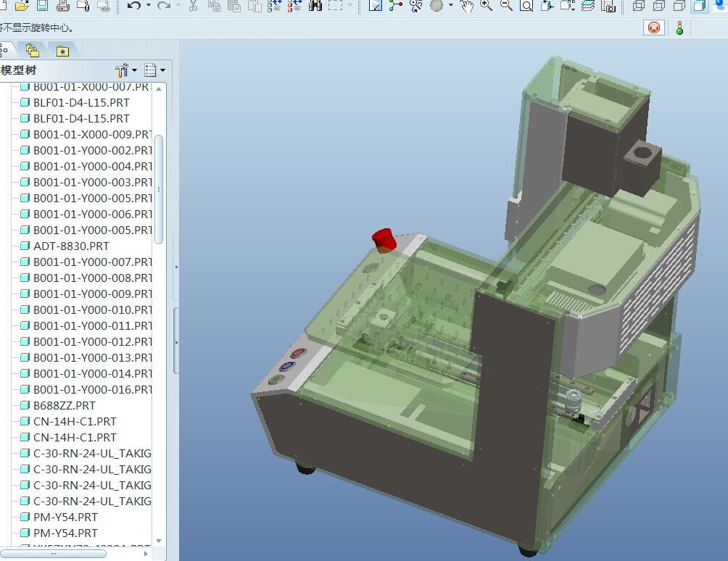Screen dimensions: 728x561
Task: Open the layers stack icon
Action: [588, 5]
